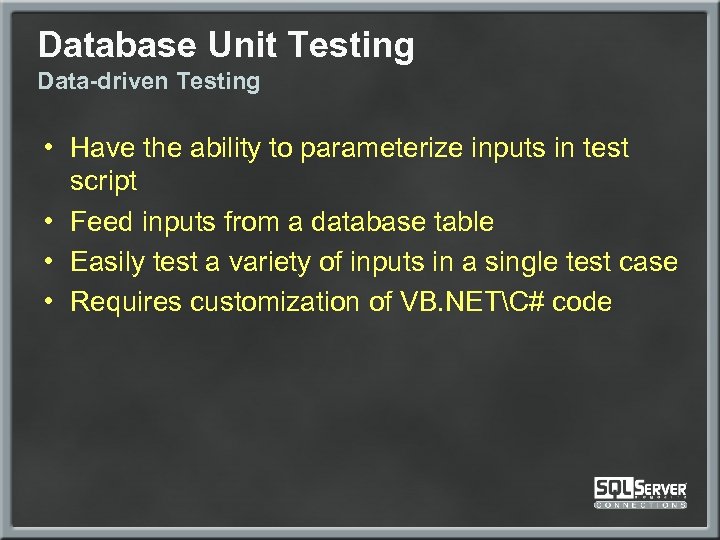This screenshot has width=720, height=540.
Task: Select the "Database Unit Testing" slide title
Action: (226, 45)
